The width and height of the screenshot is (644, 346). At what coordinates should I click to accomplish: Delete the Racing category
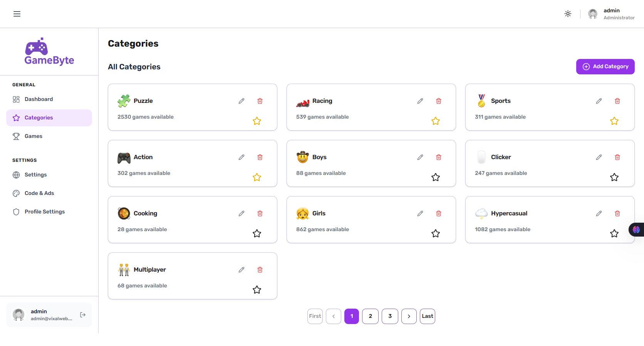[x=439, y=101]
